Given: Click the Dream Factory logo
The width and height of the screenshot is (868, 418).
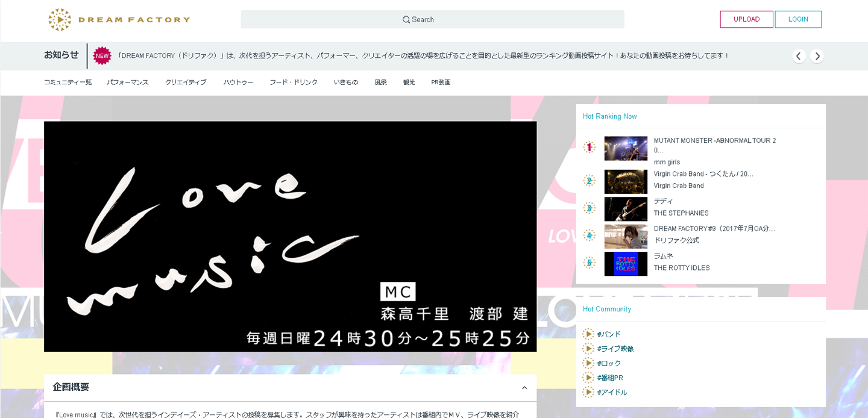Looking at the screenshot, I should (119, 19).
